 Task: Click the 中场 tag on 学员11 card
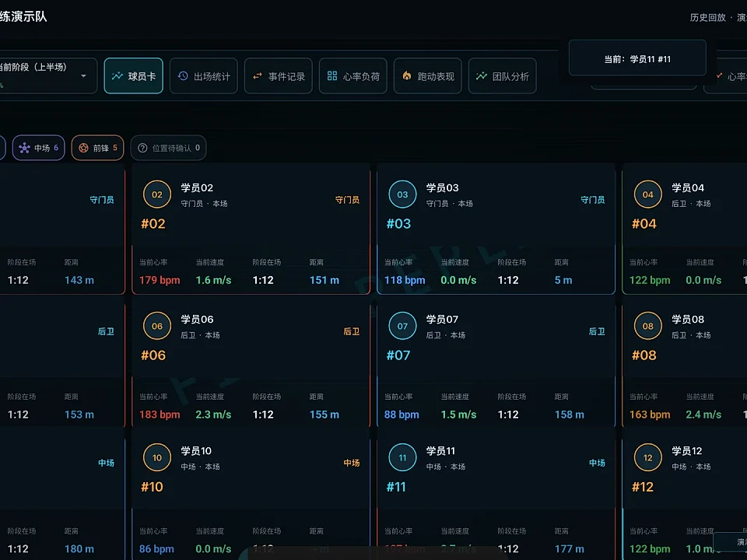(597, 462)
